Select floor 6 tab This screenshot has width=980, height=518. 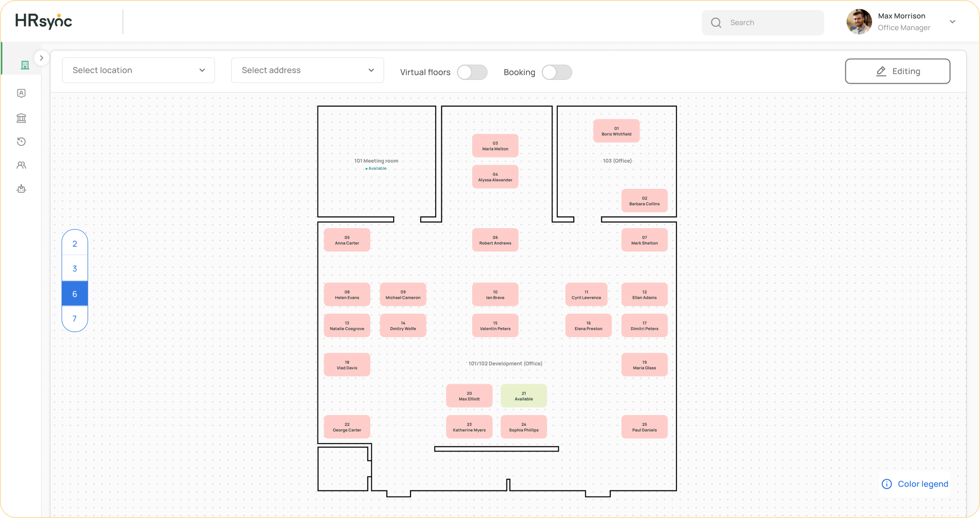pos(75,294)
